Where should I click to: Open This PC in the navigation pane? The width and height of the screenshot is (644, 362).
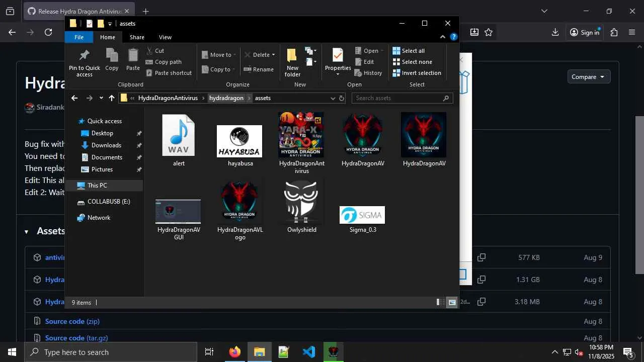point(97,186)
